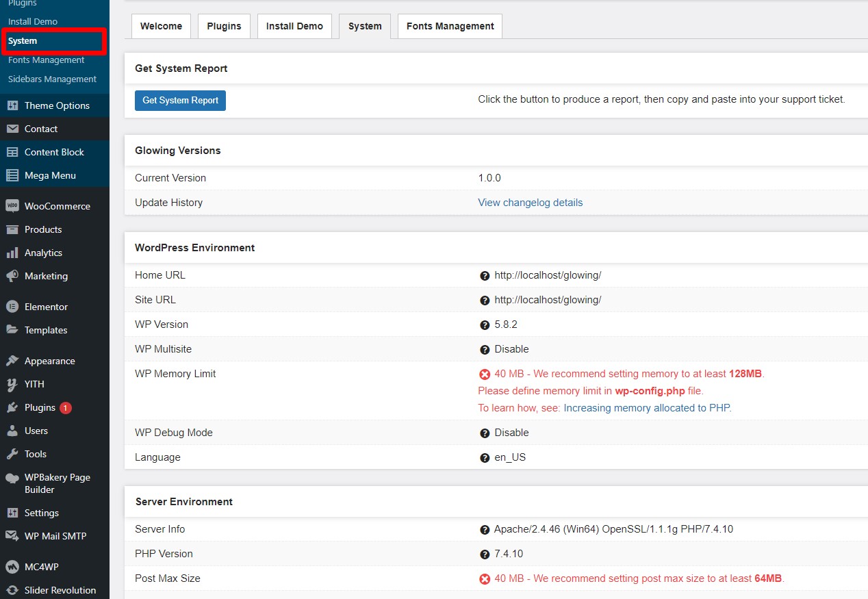Click the Analytics bar chart icon
The image size is (868, 599).
(x=12, y=253)
